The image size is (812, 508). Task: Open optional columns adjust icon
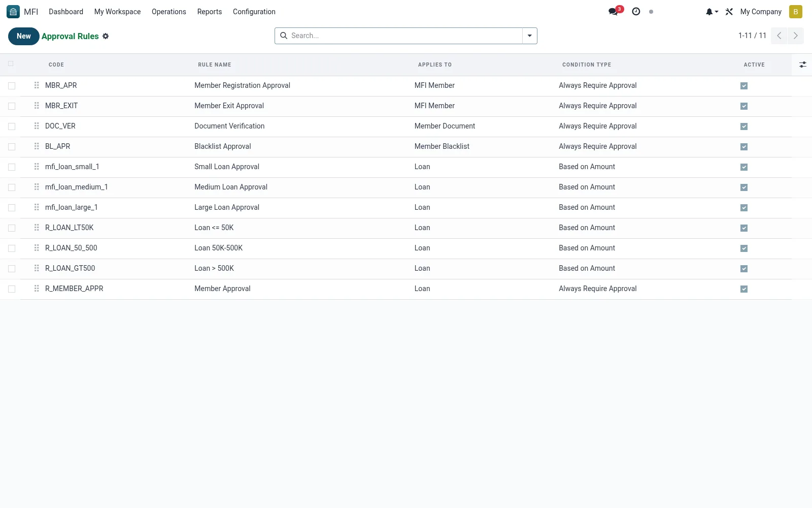802,65
